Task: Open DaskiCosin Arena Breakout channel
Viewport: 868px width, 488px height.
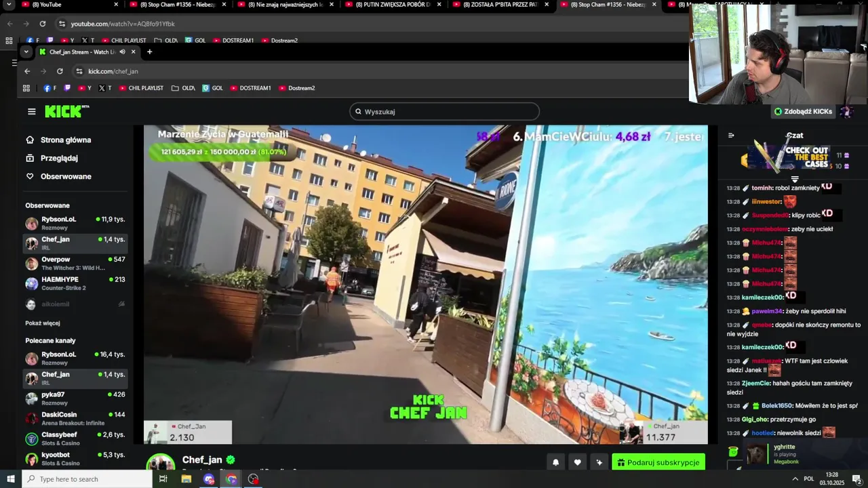Action: tap(75, 418)
